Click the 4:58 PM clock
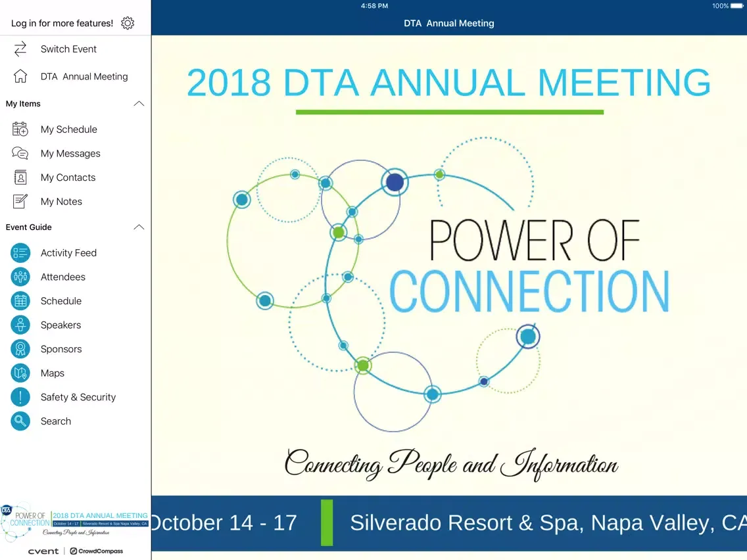 tap(374, 6)
